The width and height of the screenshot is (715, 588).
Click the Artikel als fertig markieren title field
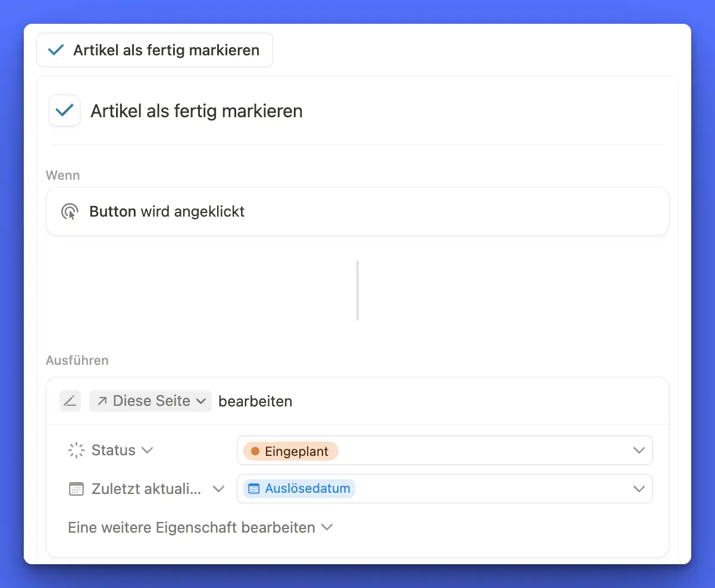[196, 111]
